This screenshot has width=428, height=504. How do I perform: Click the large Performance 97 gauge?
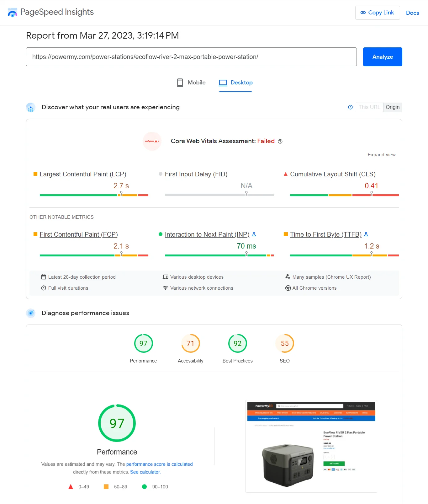117,423
